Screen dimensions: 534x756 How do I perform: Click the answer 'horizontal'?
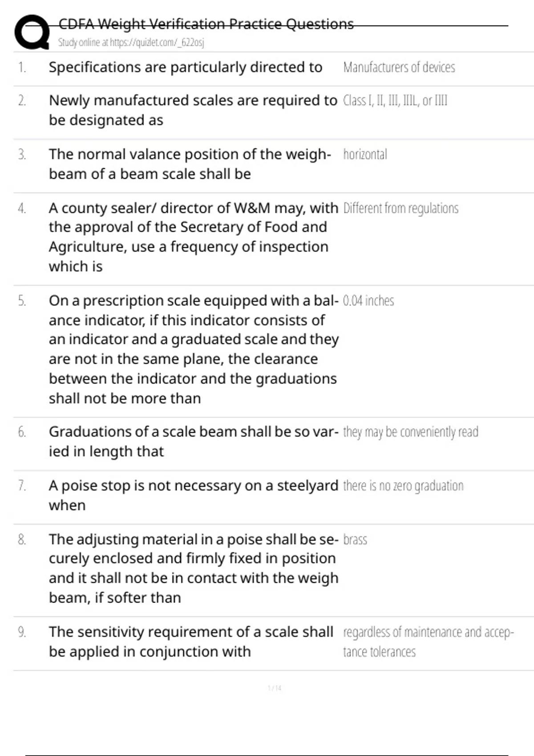click(365, 155)
